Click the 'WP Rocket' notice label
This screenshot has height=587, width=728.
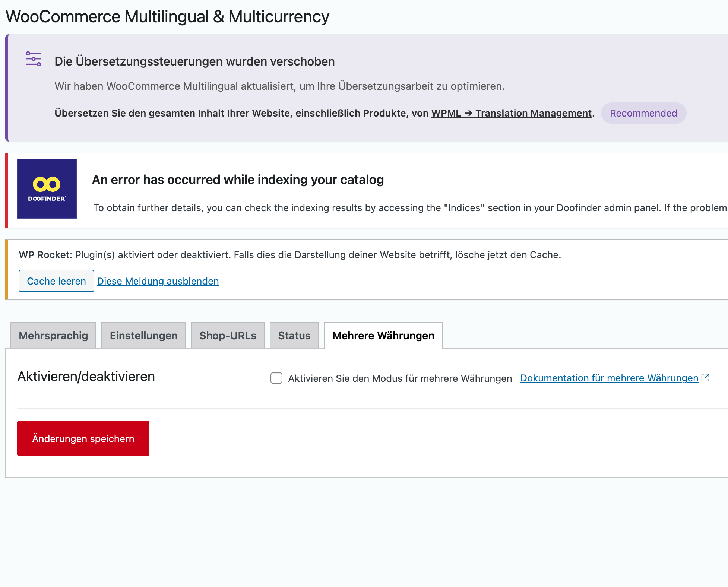pyautogui.click(x=44, y=255)
